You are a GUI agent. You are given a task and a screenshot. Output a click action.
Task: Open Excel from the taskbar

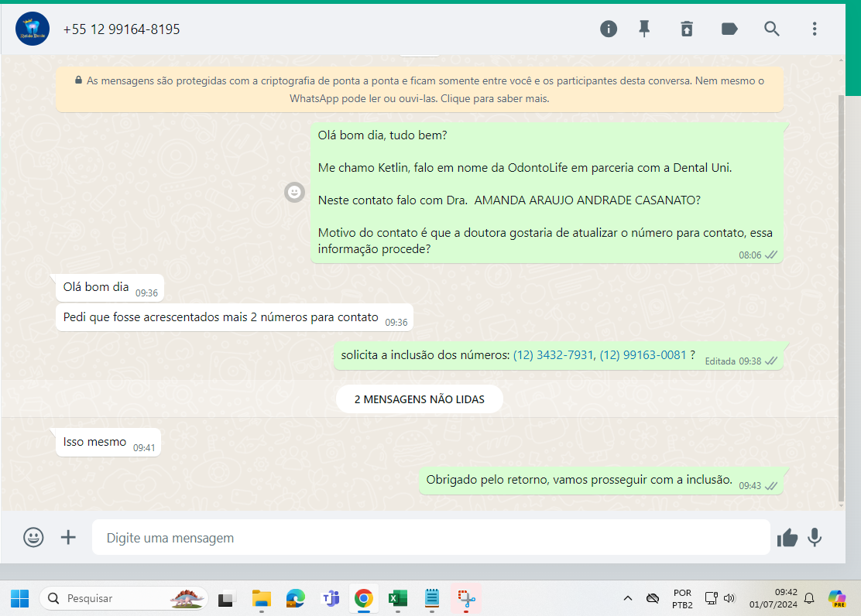tap(397, 598)
